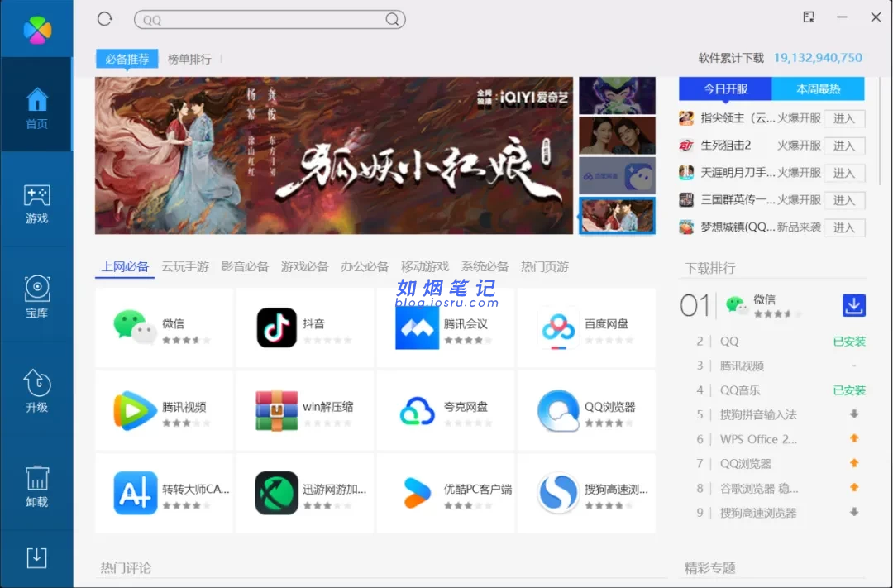Click the refresh icon beside search box
The image size is (893, 588).
tap(105, 19)
